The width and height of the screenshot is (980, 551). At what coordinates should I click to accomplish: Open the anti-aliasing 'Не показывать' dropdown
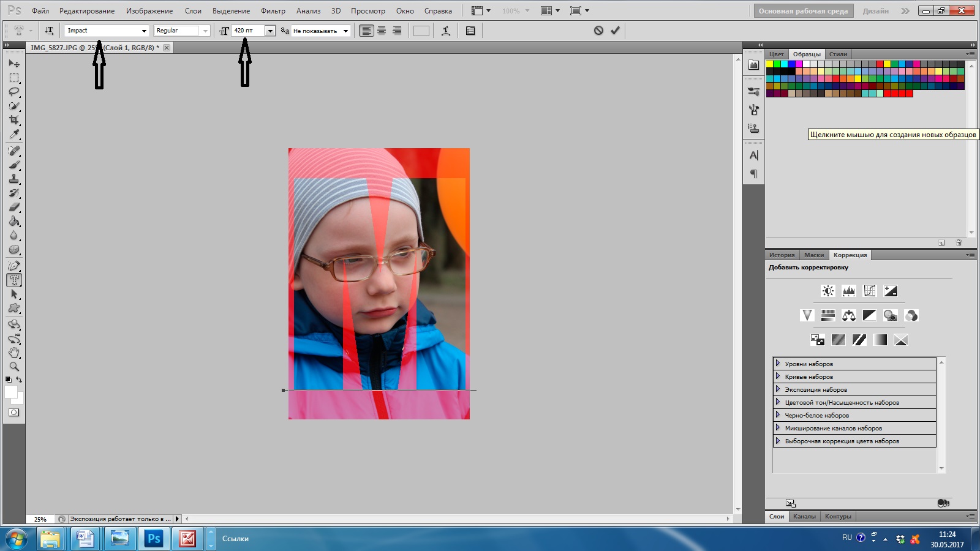coord(345,31)
